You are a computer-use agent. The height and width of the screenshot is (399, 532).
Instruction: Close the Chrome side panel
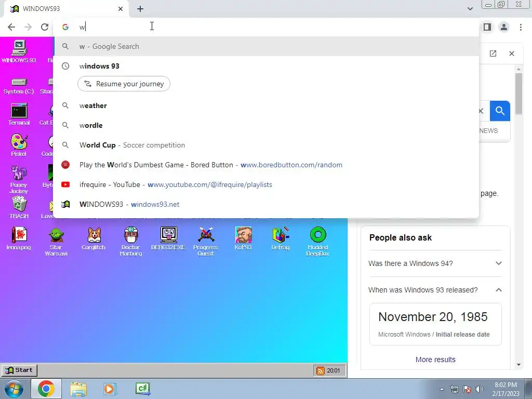tap(512, 54)
